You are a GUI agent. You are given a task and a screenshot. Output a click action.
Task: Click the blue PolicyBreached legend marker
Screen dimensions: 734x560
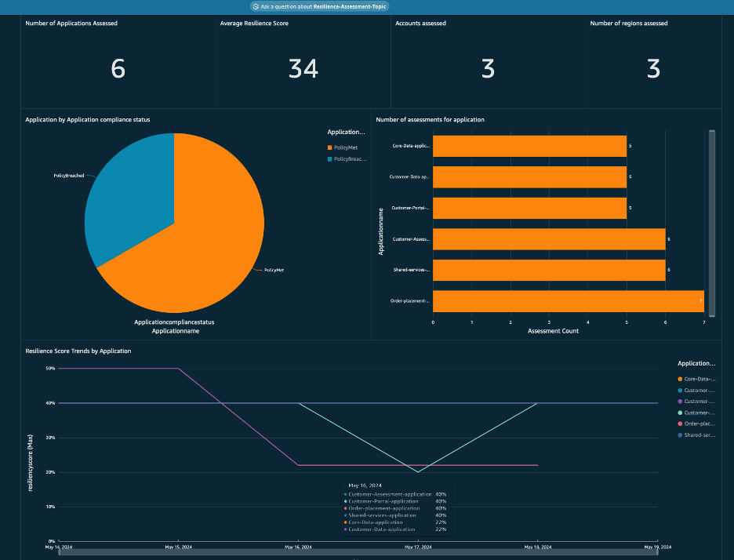click(x=331, y=158)
